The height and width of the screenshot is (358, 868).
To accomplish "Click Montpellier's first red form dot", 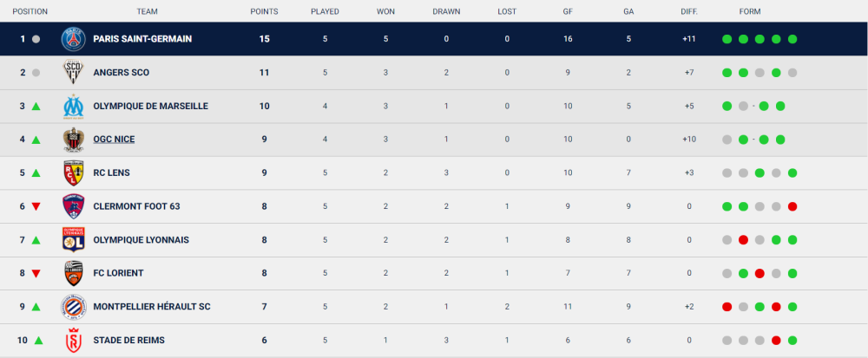I will click(727, 307).
